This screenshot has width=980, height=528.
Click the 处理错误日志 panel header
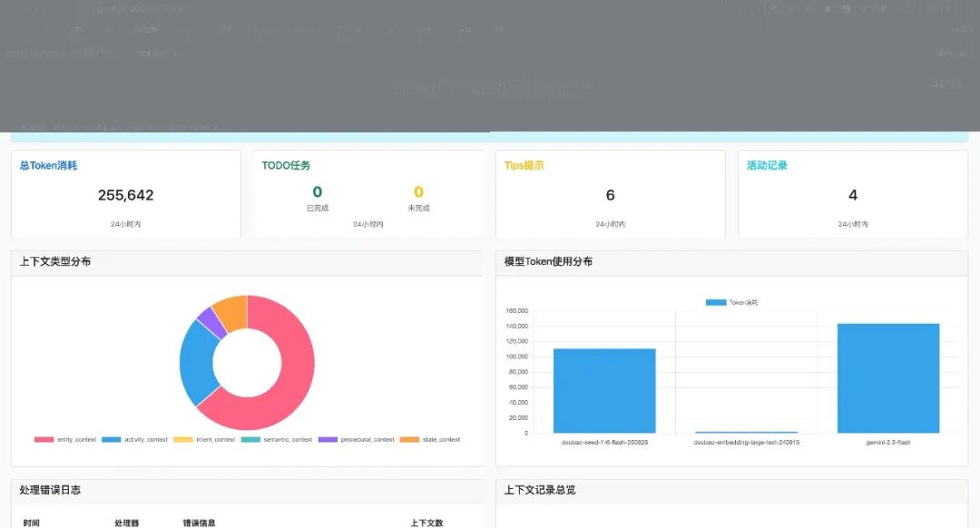[247, 492]
